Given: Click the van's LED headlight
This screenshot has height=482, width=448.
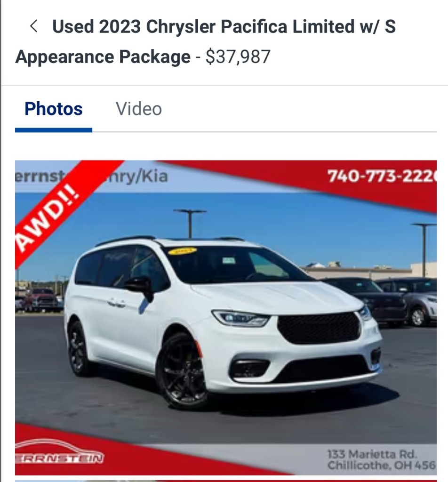Looking at the screenshot, I should tap(241, 319).
